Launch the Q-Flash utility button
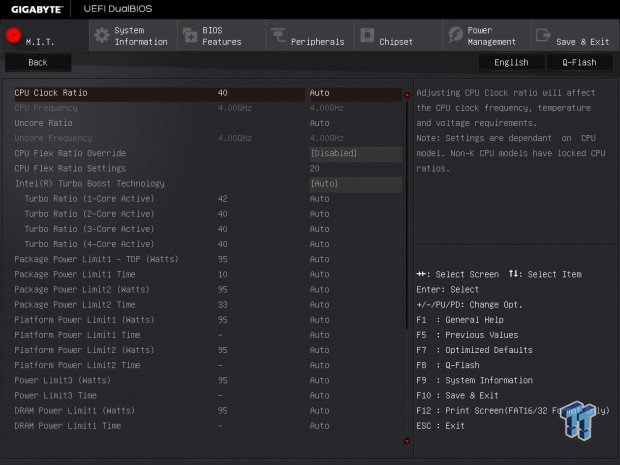 579,62
